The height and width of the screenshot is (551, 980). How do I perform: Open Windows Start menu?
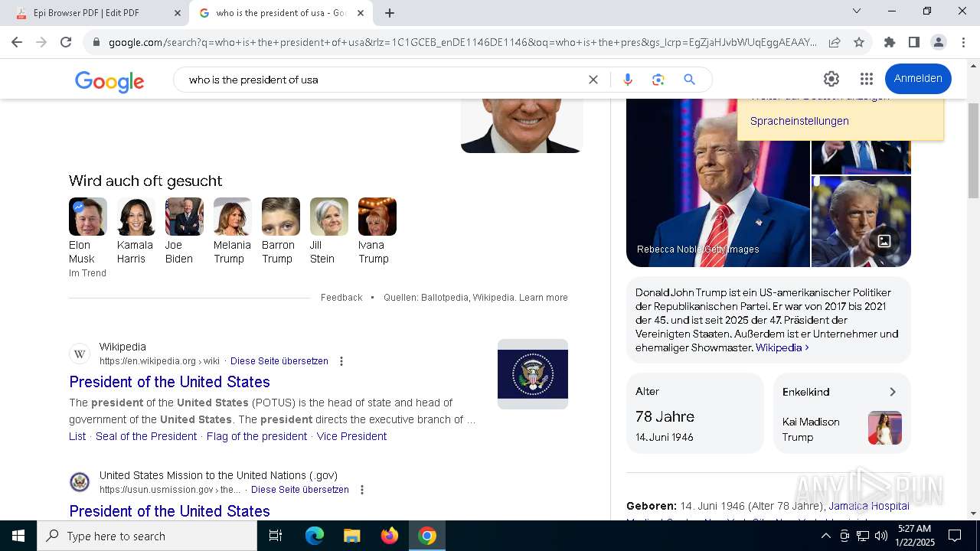[18, 536]
